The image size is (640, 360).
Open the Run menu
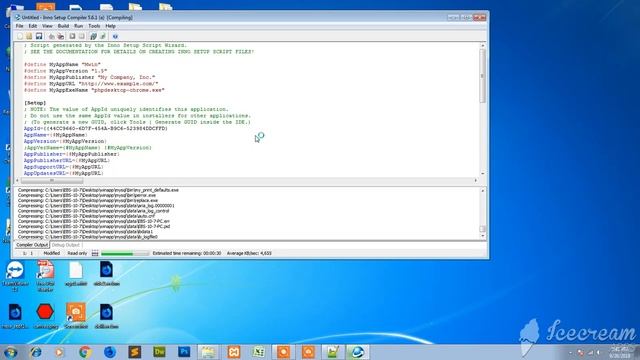[78, 26]
